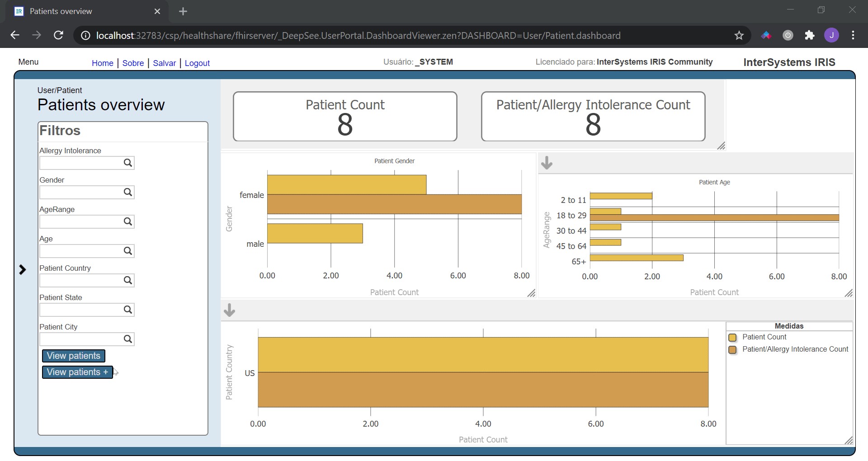Expand the collapsed side panel arrow
Screen dimensions: 868x461
pos(23,270)
